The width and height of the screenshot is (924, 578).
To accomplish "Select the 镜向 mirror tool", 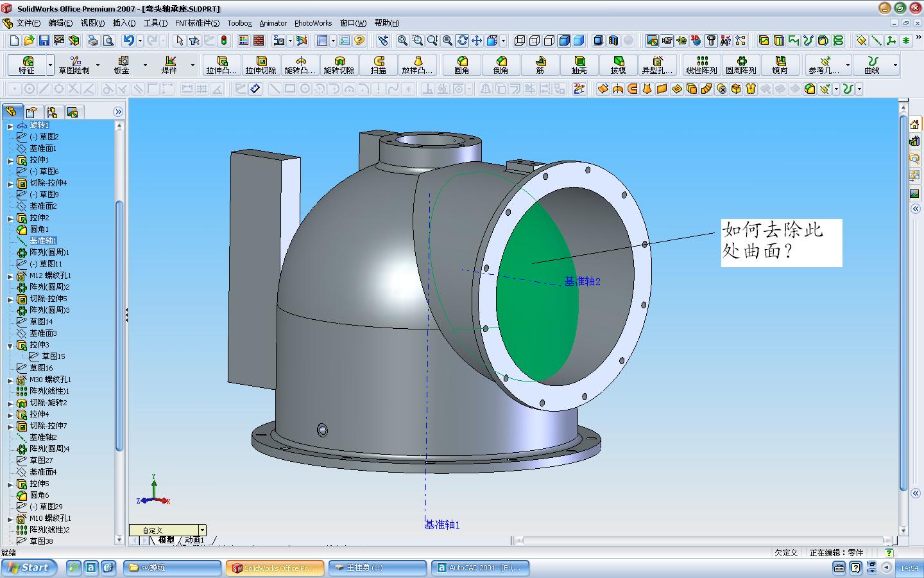I will (x=780, y=65).
